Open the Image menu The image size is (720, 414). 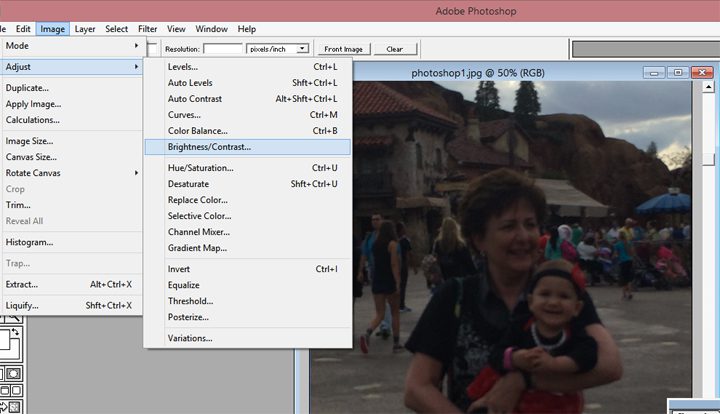[x=52, y=29]
